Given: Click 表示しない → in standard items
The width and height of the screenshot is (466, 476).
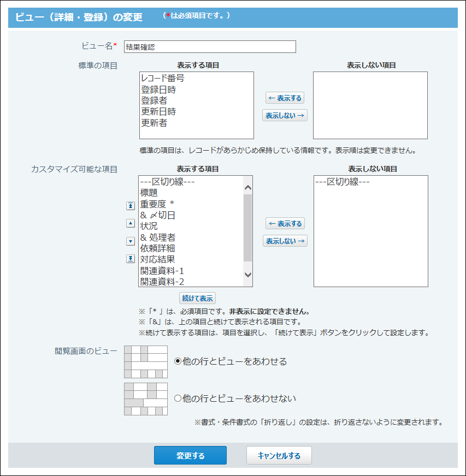Looking at the screenshot, I should (x=285, y=115).
